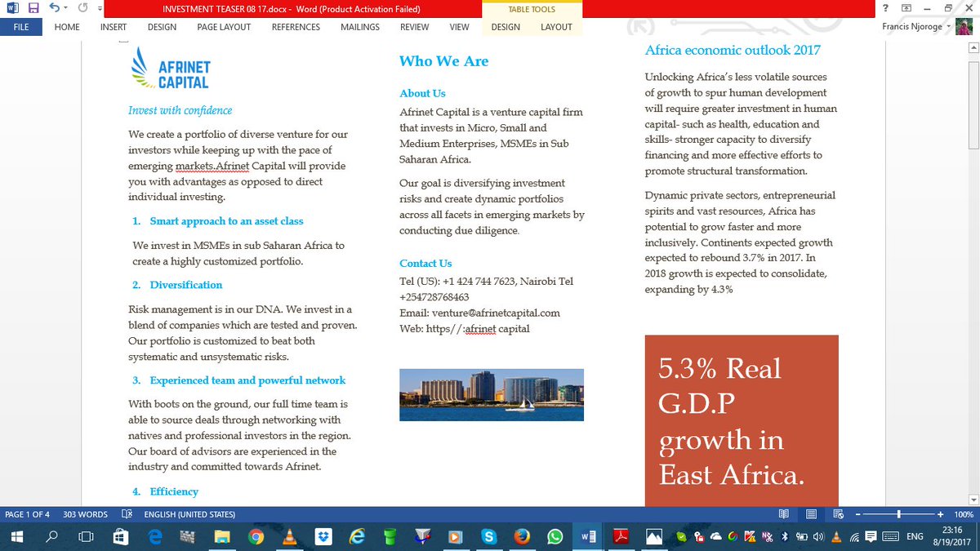Click the red '5.3% Real G.D.P' box
980x551 pixels.
(742, 420)
